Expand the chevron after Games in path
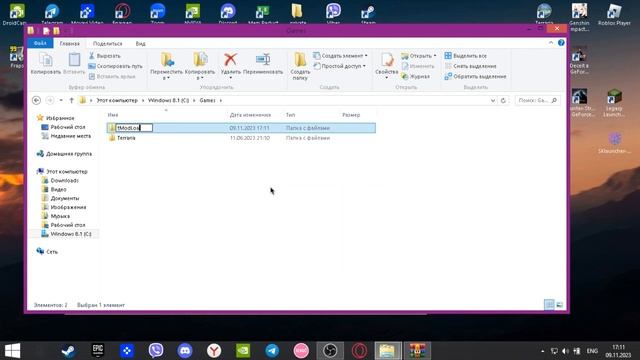Screen dimensions: 640x360 (221, 100)
